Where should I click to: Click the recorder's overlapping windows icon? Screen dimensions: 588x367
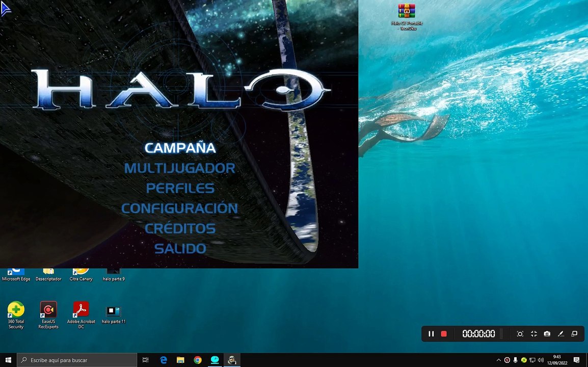point(574,333)
